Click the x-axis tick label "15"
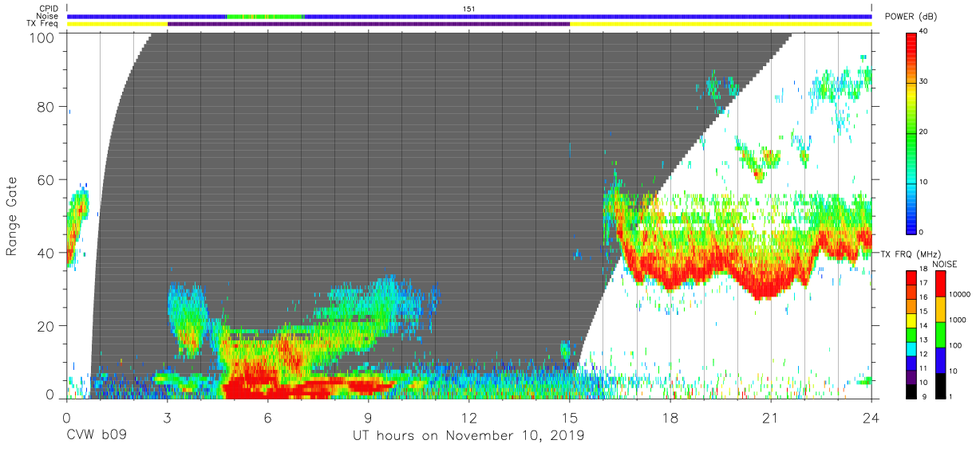The width and height of the screenshot is (980, 452). pos(570,419)
